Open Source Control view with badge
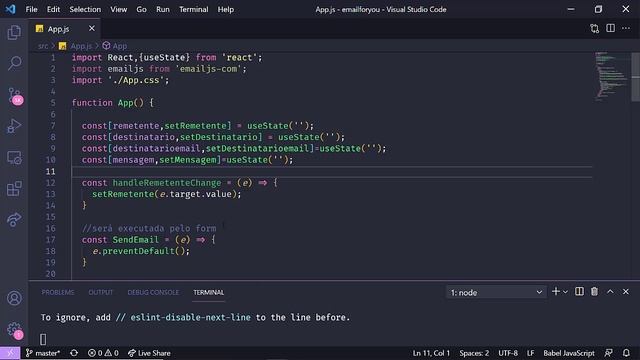 point(15,96)
